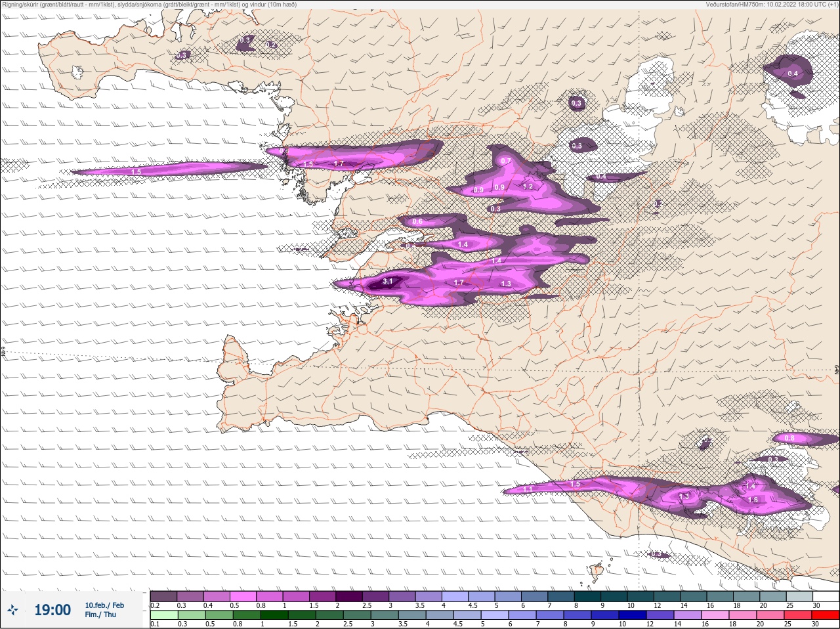Select the white 30 swatch in the top legend row
The height and width of the screenshot is (629, 840).
click(x=826, y=596)
